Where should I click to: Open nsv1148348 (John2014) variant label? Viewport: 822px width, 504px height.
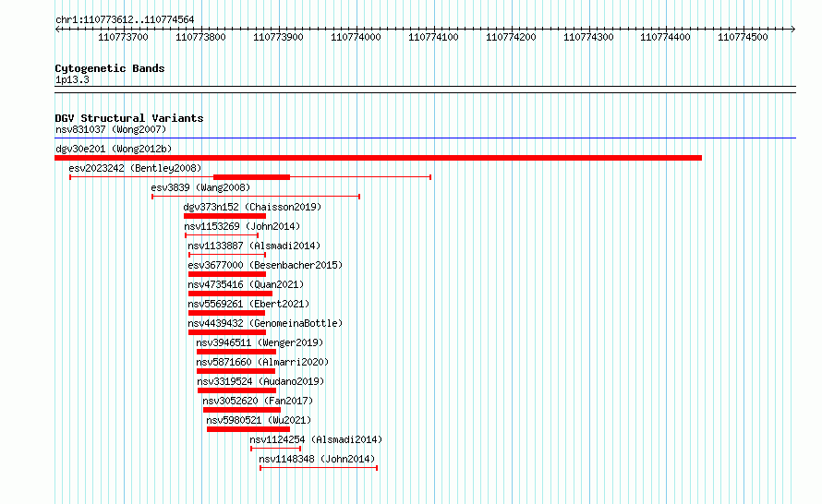317,459
